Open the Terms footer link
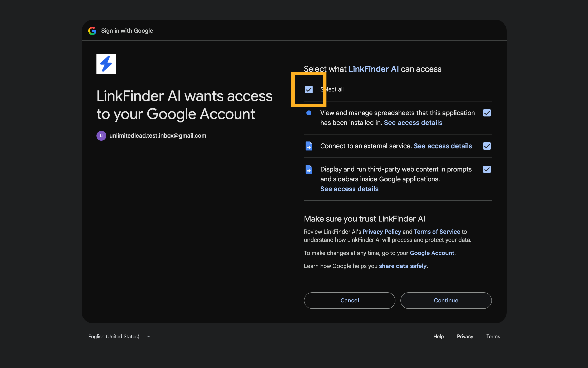This screenshot has width=588, height=368. [493, 336]
